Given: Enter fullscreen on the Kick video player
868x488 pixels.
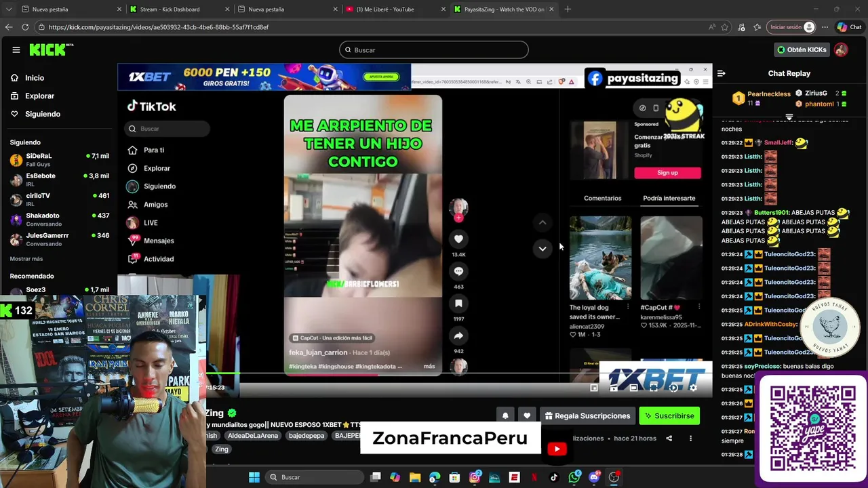Looking at the screenshot, I should coord(653,388).
